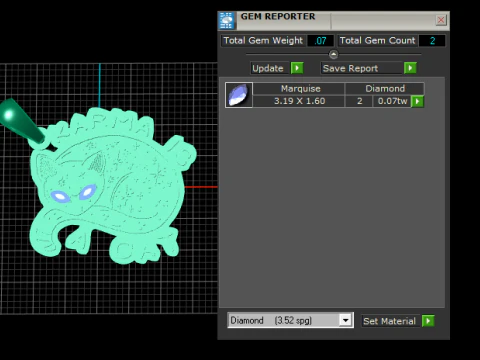Click the Total Gem Weight value .07
This screenshot has width=480, height=360.
click(x=320, y=41)
